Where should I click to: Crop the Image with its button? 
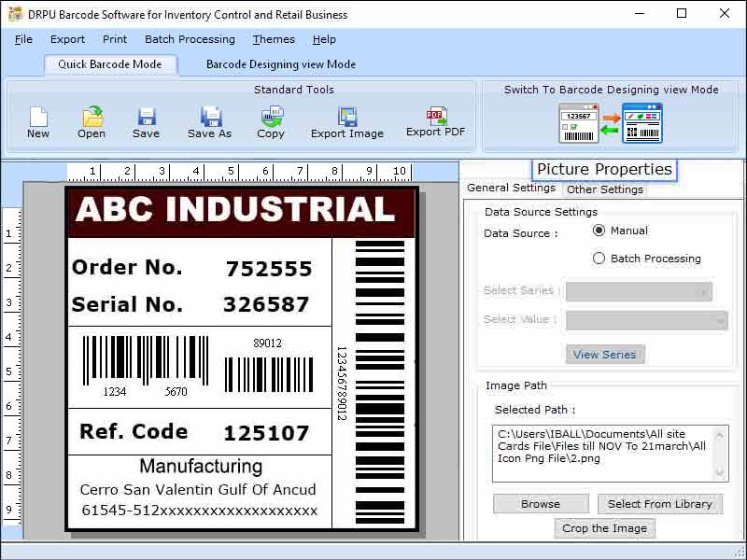[x=607, y=527]
